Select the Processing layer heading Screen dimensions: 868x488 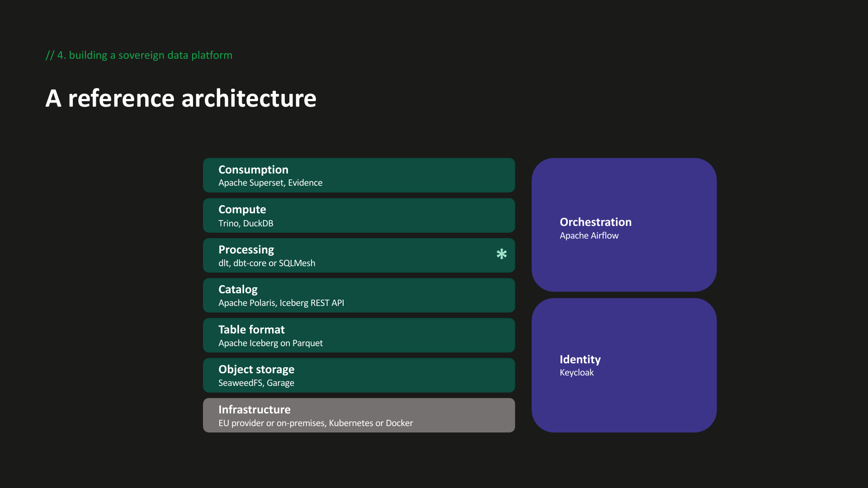(246, 250)
